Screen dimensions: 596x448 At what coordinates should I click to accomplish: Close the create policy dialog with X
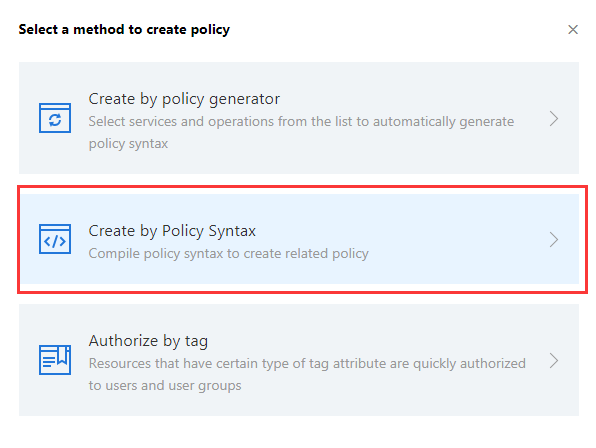pyautogui.click(x=573, y=29)
